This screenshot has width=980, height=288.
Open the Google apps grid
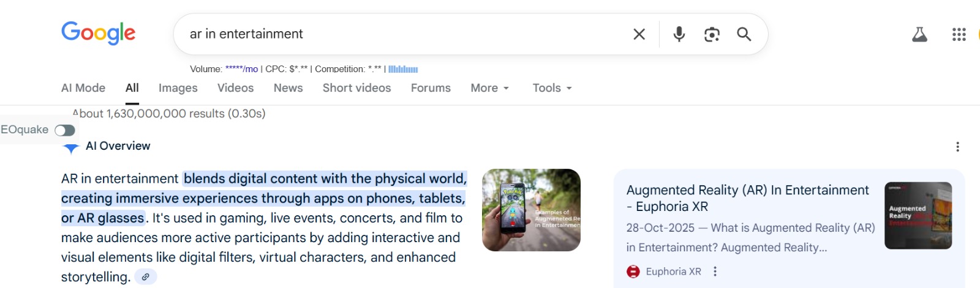point(959,34)
